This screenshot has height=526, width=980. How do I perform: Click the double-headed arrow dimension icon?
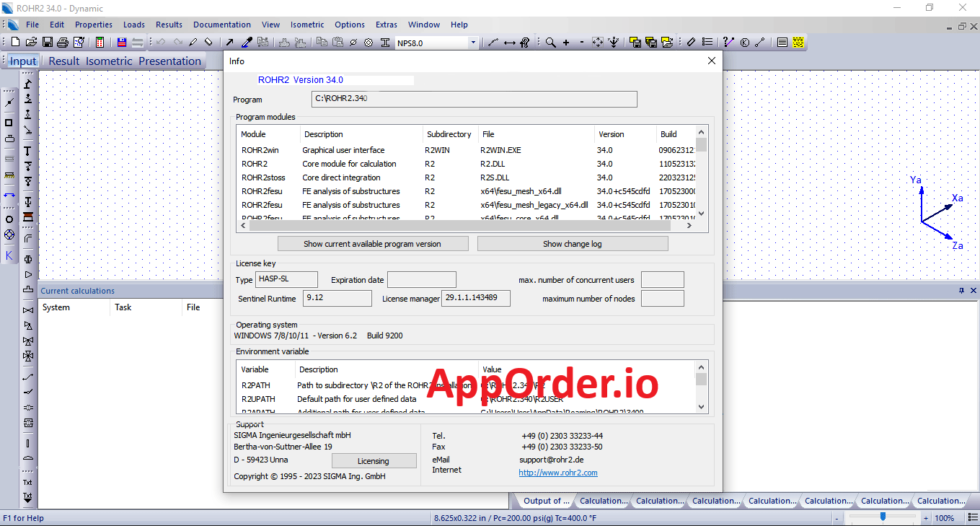tap(510, 43)
